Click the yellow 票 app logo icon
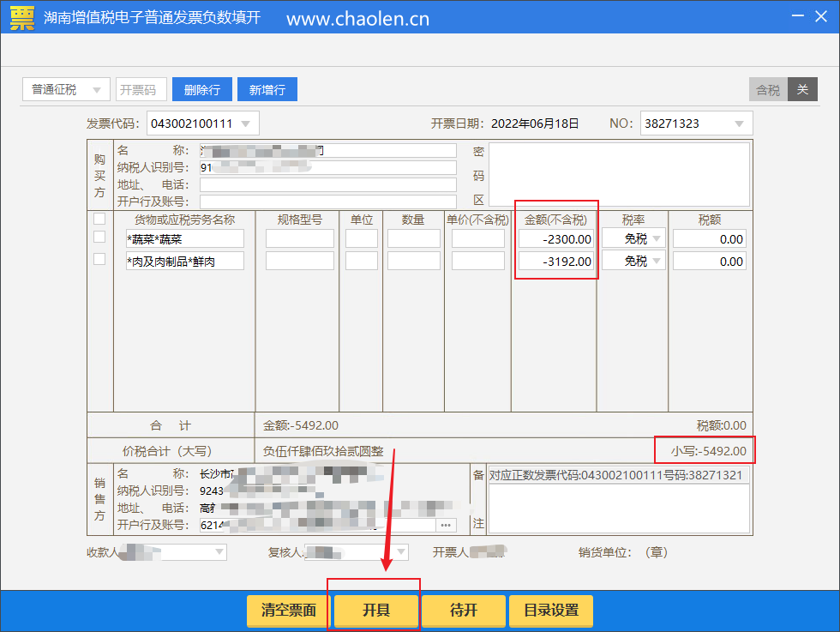 point(22,18)
